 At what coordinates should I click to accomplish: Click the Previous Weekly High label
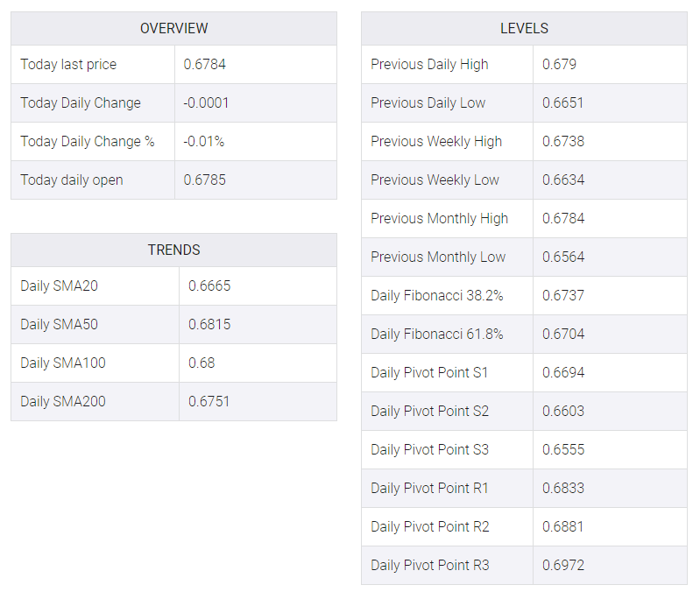tap(436, 141)
